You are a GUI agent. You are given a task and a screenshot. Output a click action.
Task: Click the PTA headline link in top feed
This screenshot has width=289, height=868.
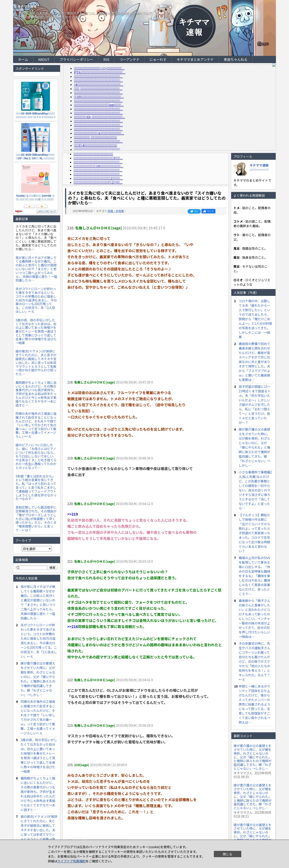click(x=99, y=72)
